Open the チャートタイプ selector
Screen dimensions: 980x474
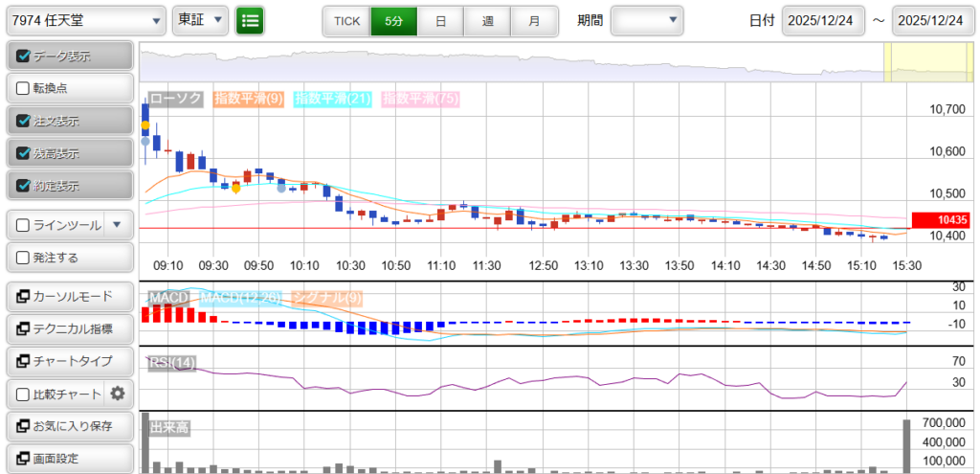coord(70,361)
